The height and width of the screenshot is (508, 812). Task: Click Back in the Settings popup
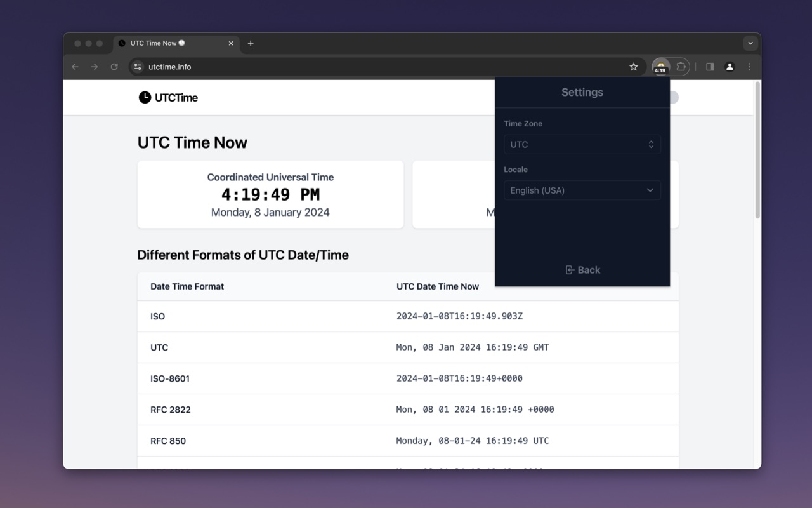click(x=582, y=270)
